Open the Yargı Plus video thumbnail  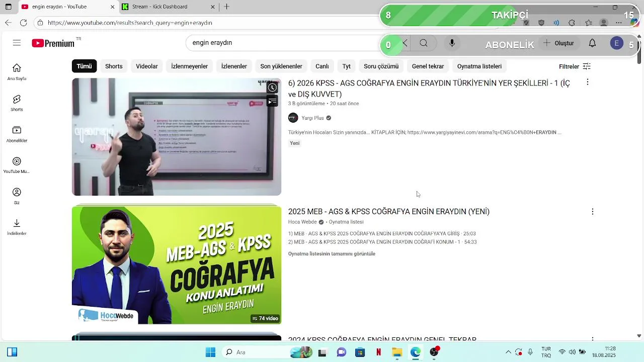coord(177,137)
